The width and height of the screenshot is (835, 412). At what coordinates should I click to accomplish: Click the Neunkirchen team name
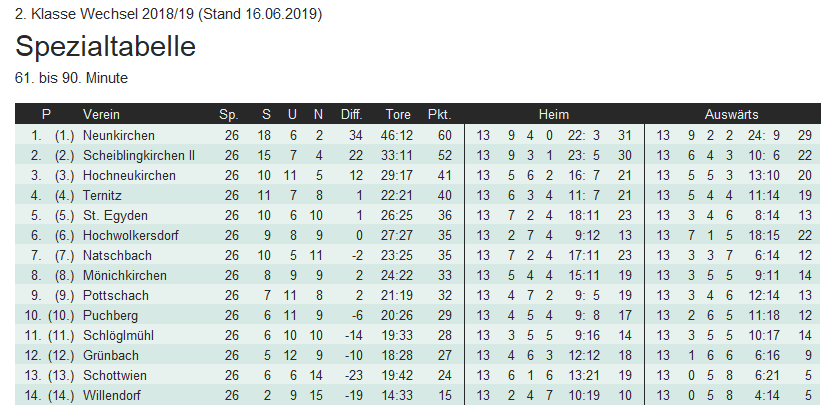pyautogui.click(x=119, y=135)
